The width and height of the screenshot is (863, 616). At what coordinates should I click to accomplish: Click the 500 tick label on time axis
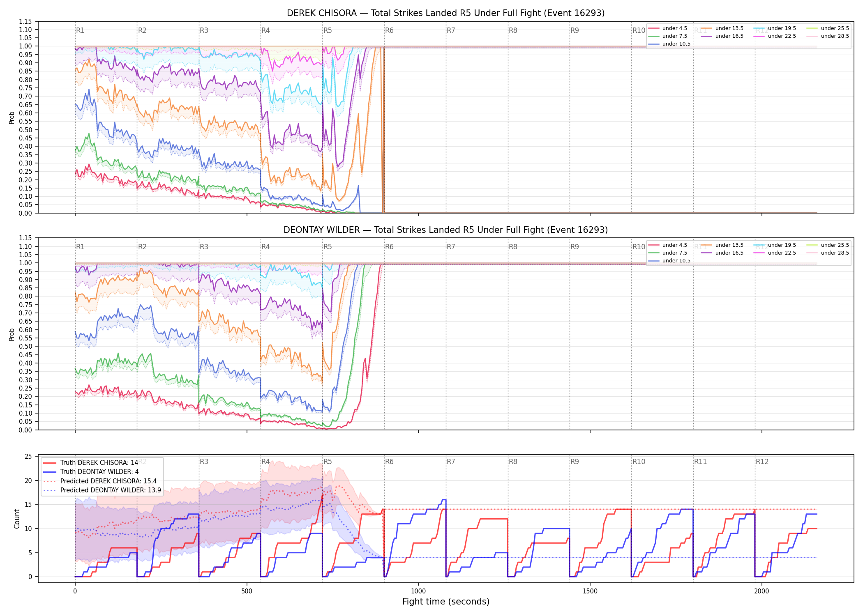pyautogui.click(x=247, y=591)
